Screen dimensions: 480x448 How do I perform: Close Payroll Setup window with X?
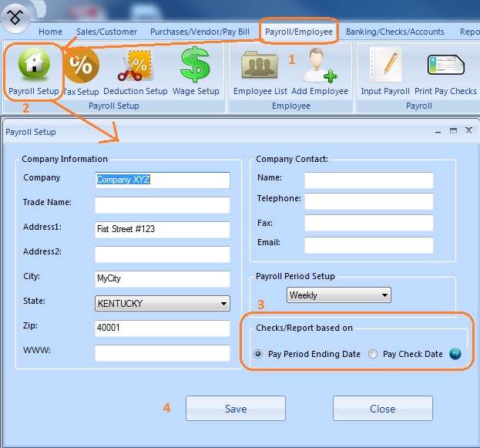tap(468, 130)
